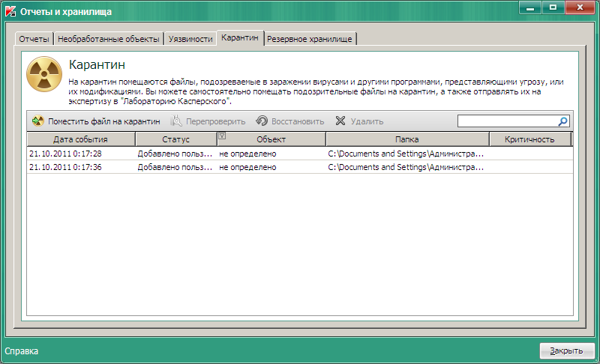This screenshot has width=600, height=364.
Task: Switch to the Уязвимости tab
Action: 190,39
